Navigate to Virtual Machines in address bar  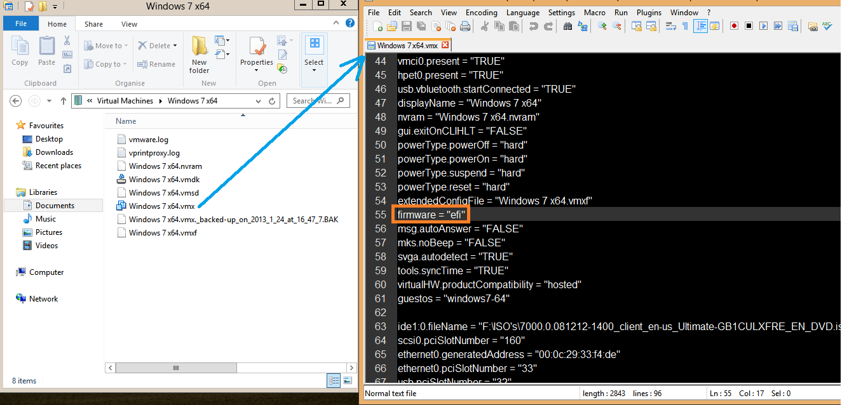tap(125, 101)
